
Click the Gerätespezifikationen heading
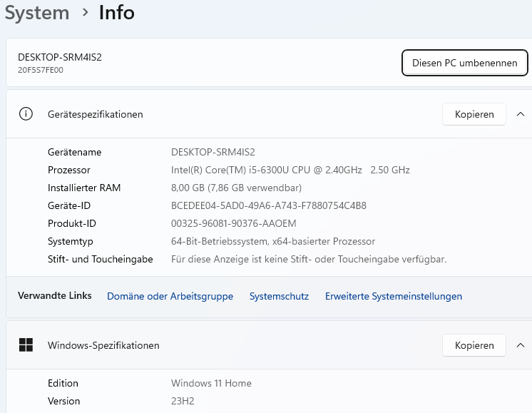tap(96, 114)
